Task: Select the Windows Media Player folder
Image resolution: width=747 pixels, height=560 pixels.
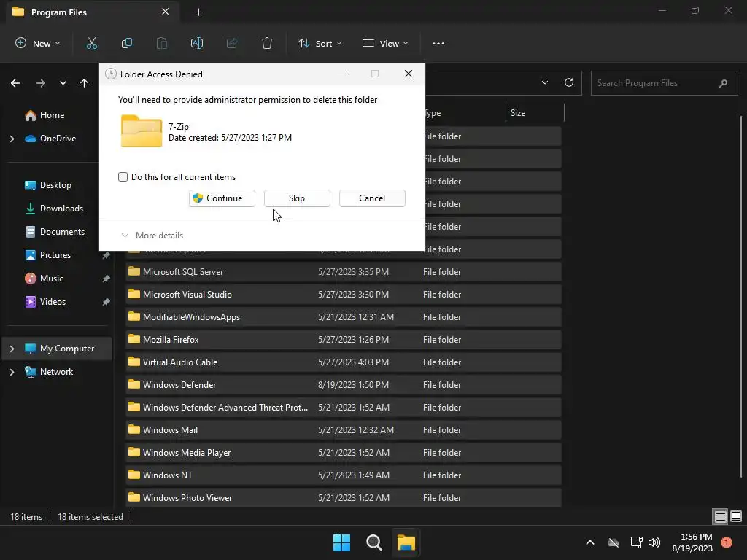Action: point(343,453)
